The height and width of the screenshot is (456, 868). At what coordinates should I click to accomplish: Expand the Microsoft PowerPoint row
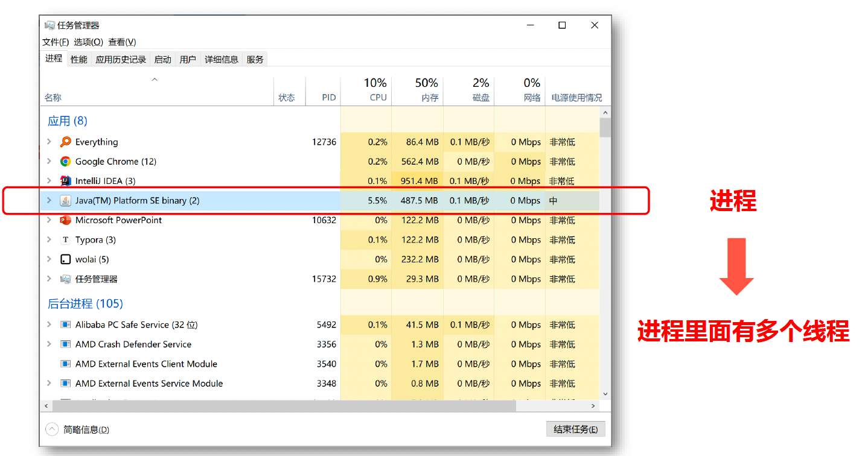click(49, 220)
